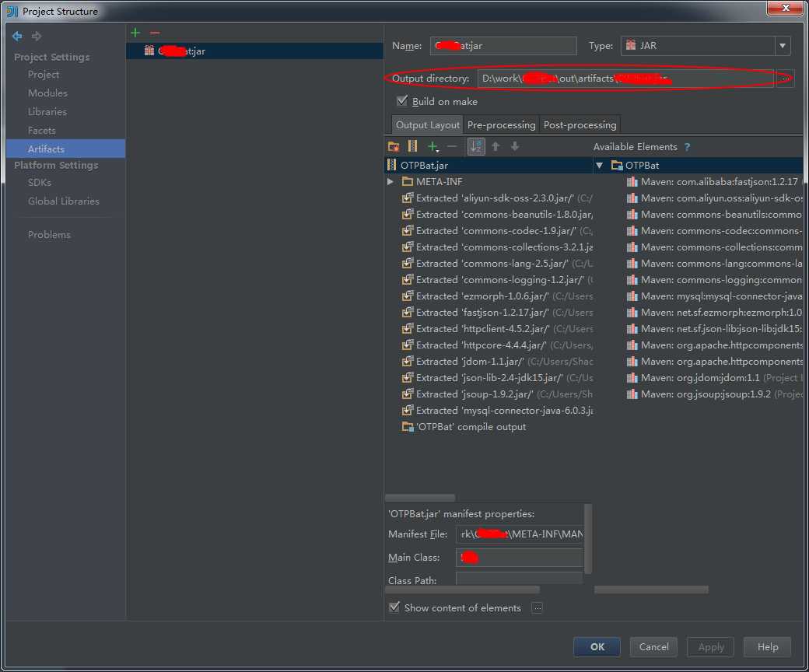
Task: Toggle the Build on make checkbox
Action: pyautogui.click(x=402, y=101)
